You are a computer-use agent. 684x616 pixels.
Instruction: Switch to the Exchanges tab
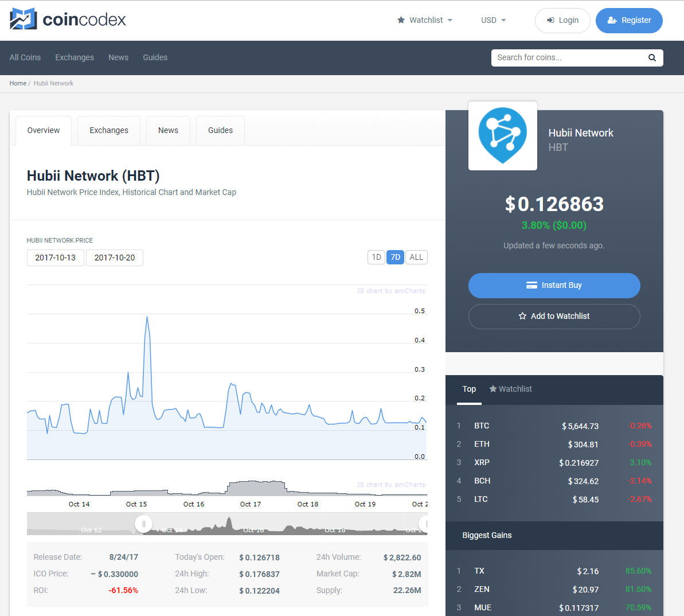109,130
